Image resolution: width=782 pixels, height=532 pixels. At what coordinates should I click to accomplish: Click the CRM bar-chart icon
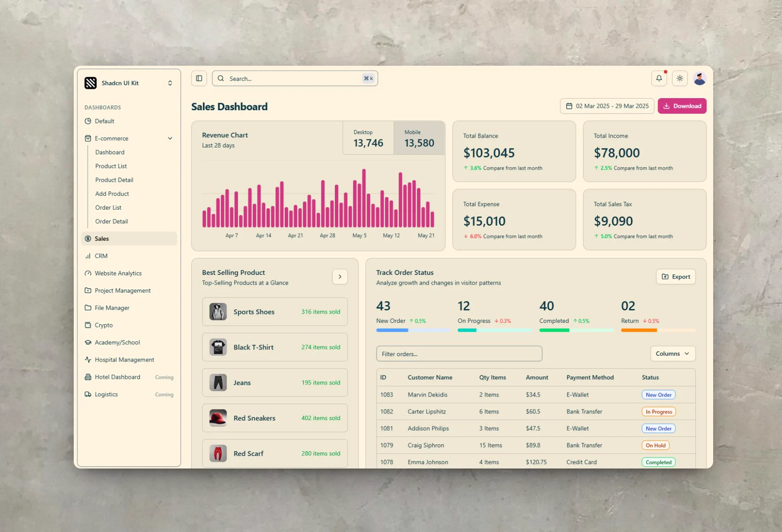88,256
